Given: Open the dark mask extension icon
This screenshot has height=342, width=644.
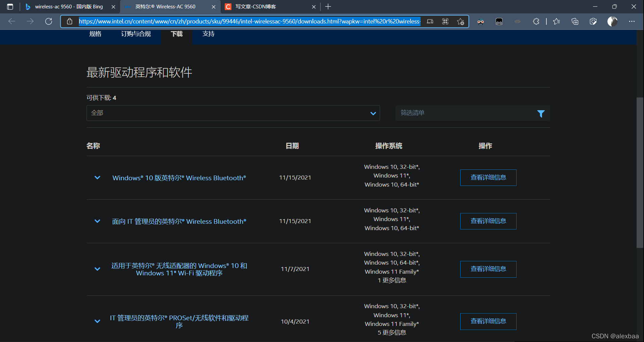Looking at the screenshot, I should [499, 21].
